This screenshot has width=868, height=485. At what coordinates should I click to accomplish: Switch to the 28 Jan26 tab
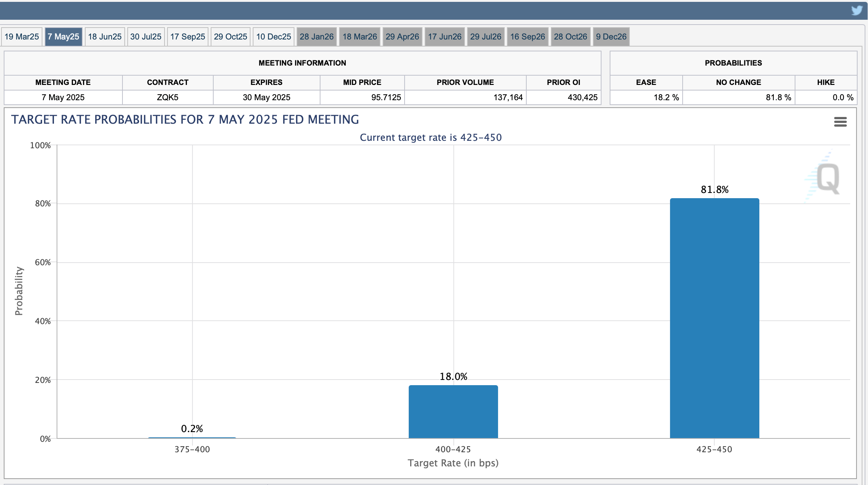[x=316, y=37]
